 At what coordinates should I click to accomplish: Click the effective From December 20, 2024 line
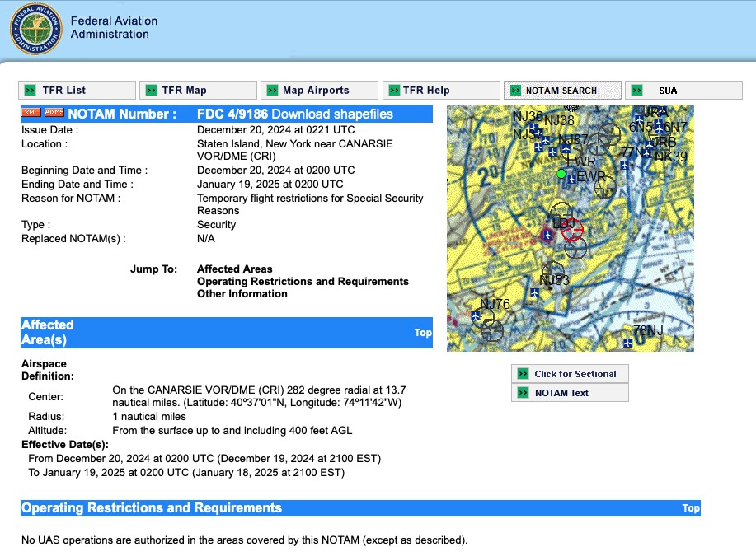(x=204, y=458)
